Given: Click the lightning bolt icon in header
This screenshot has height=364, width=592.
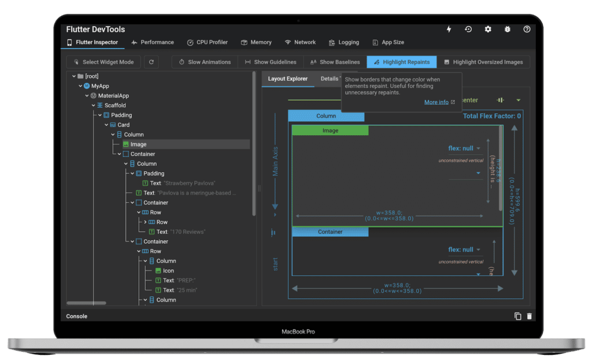Looking at the screenshot, I should pyautogui.click(x=449, y=29).
